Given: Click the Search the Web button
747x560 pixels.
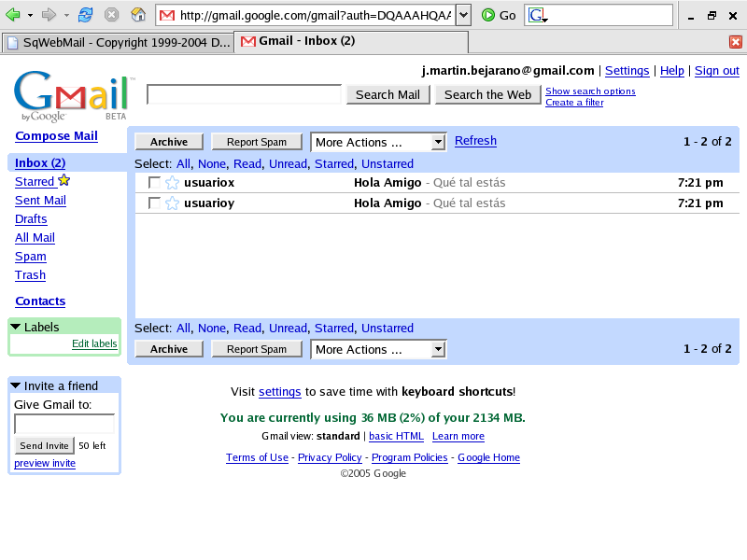Looking at the screenshot, I should point(487,95).
